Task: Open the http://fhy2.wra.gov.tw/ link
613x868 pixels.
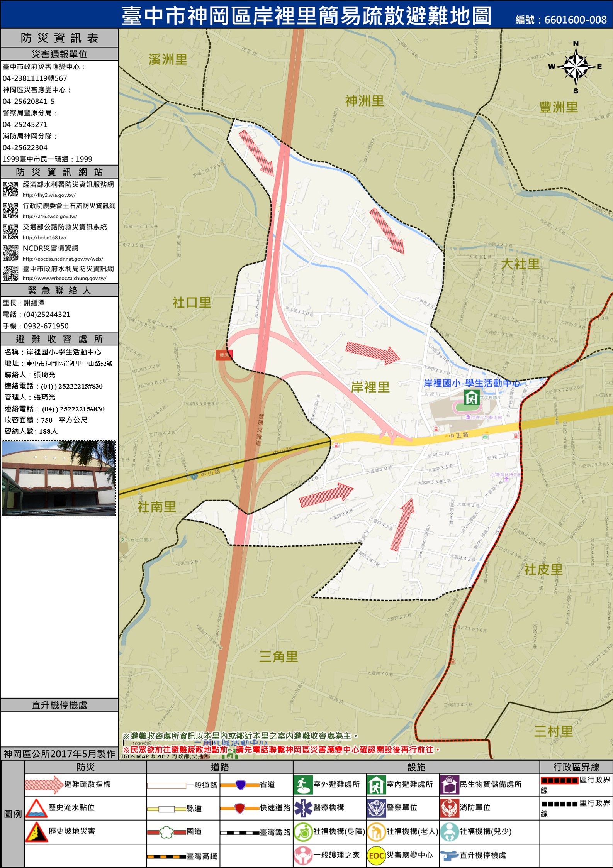Action: pos(49,195)
